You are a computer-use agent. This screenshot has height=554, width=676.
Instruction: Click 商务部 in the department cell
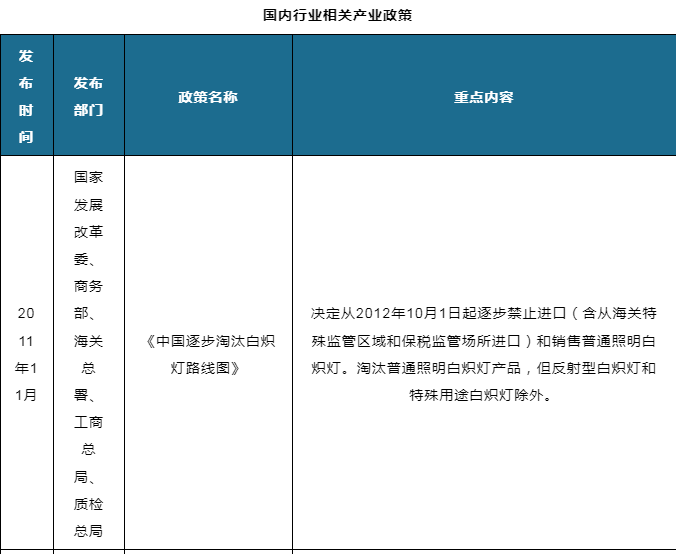coord(88,299)
